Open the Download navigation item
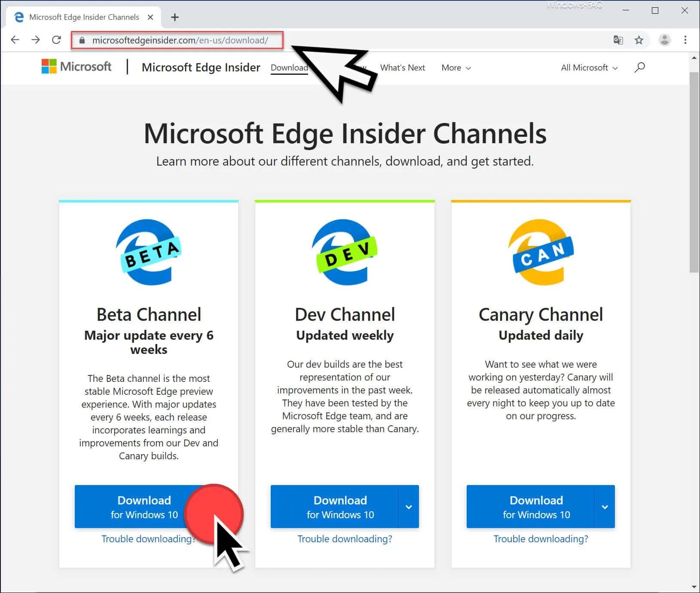This screenshot has height=593, width=700. 289,68
